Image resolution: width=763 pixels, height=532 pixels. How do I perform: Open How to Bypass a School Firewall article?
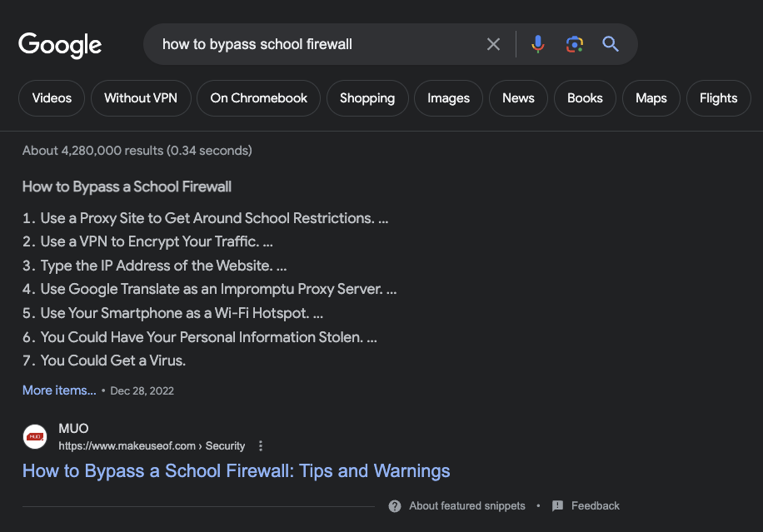point(236,470)
